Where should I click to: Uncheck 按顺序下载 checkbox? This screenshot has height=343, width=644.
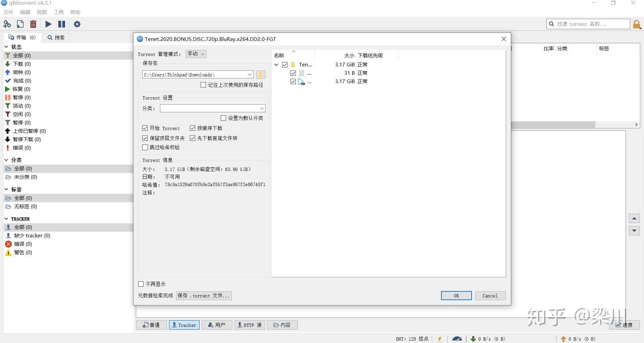click(193, 128)
